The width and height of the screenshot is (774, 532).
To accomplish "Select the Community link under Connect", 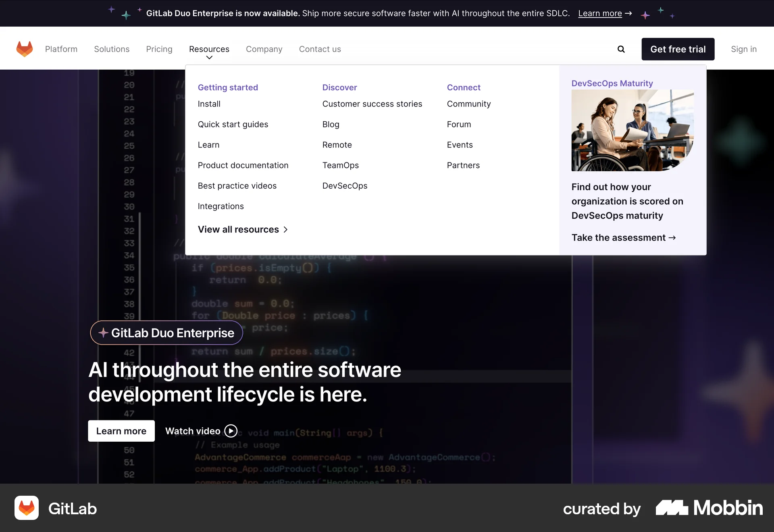I will tap(468, 104).
